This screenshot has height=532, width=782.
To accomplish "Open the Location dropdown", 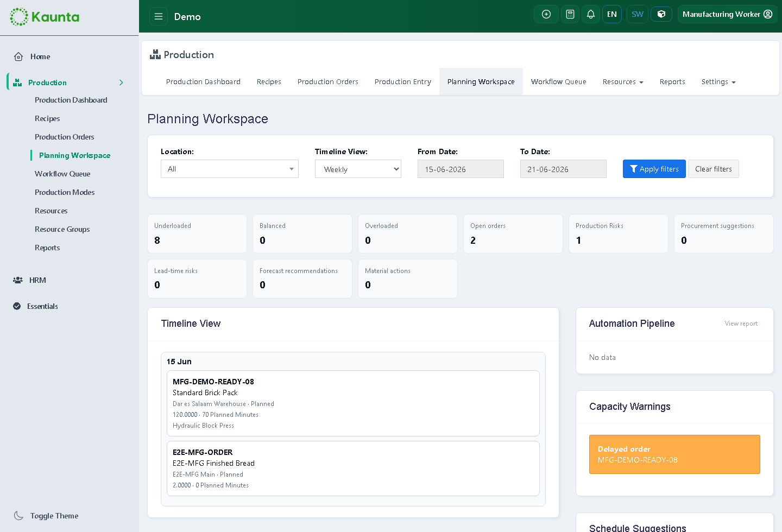I will (230, 169).
